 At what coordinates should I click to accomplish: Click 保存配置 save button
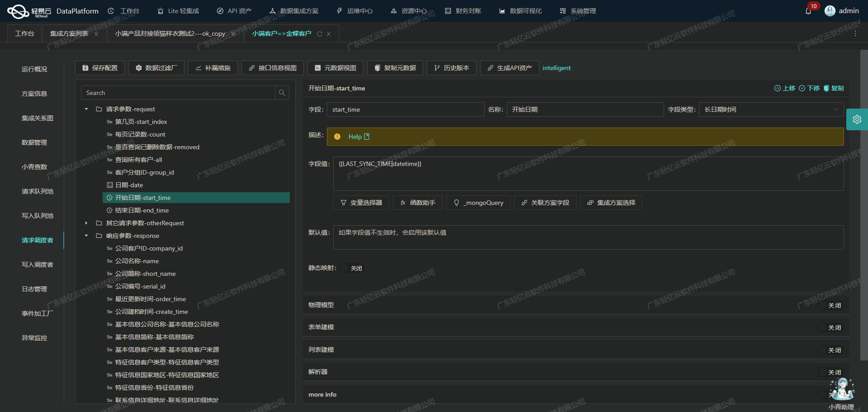tap(100, 68)
